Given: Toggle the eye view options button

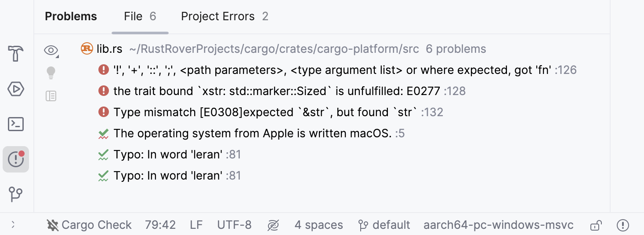Looking at the screenshot, I should pyautogui.click(x=51, y=51).
